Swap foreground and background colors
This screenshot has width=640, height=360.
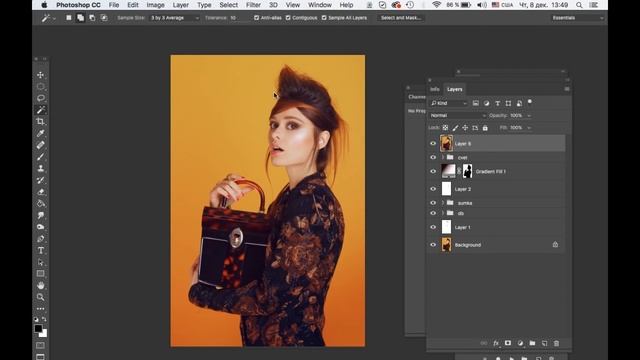click(x=44, y=319)
